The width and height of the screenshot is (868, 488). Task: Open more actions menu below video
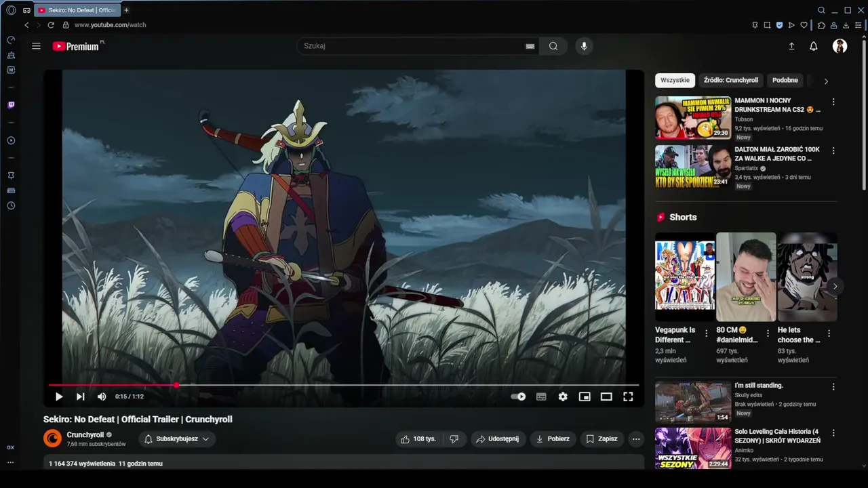pos(636,439)
